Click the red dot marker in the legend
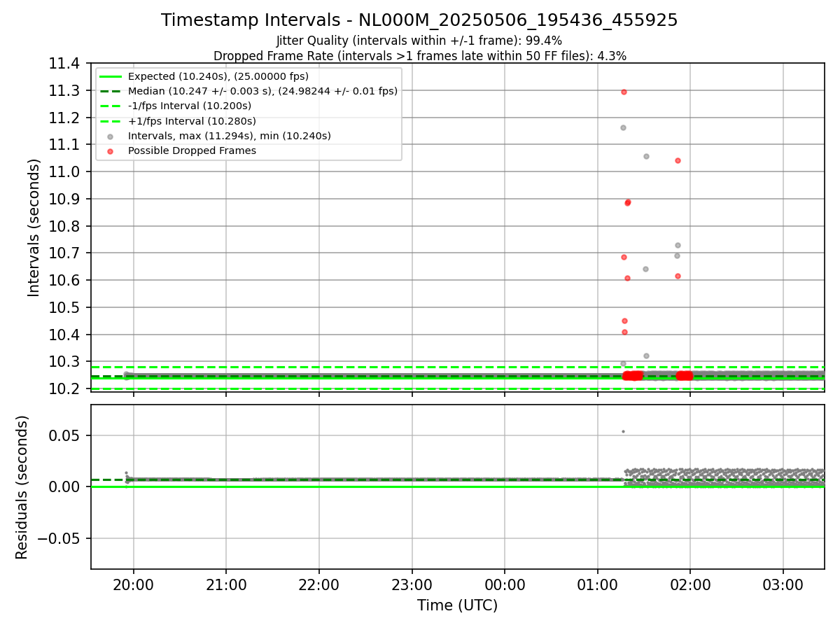This screenshot has height=630, width=840. [110, 151]
